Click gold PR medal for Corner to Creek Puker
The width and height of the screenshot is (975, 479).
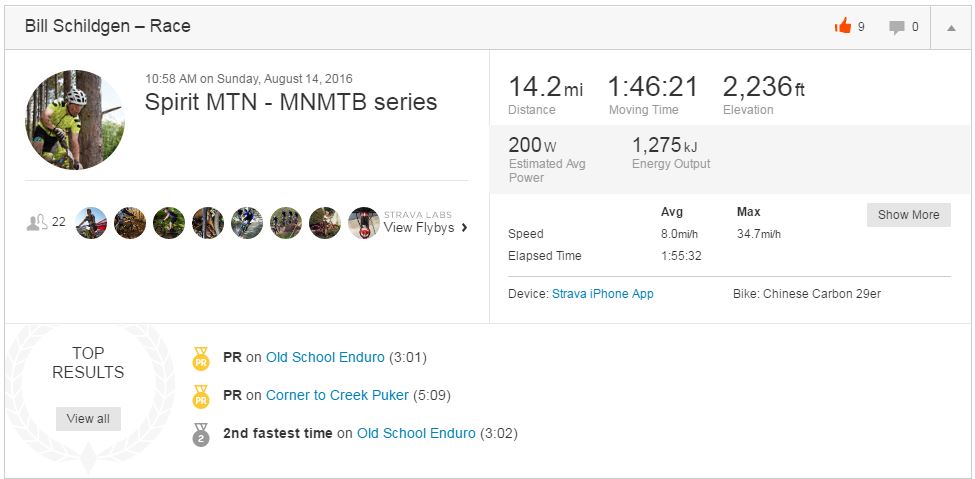[201, 396]
